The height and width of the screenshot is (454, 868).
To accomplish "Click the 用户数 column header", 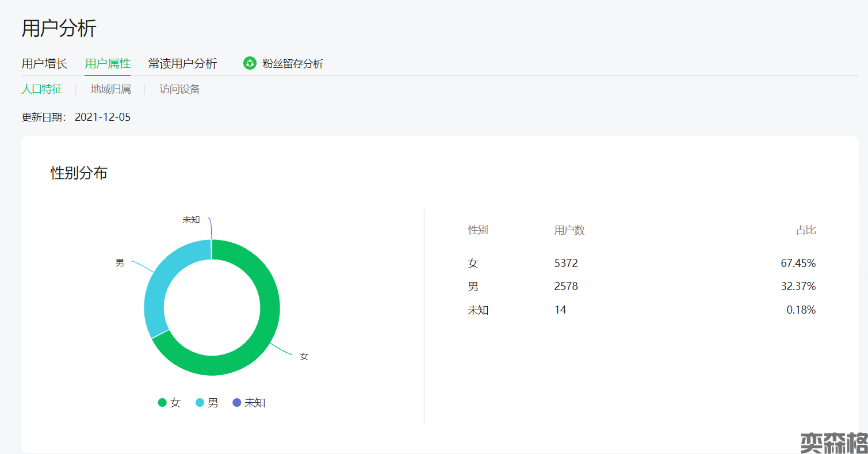I will tap(569, 230).
